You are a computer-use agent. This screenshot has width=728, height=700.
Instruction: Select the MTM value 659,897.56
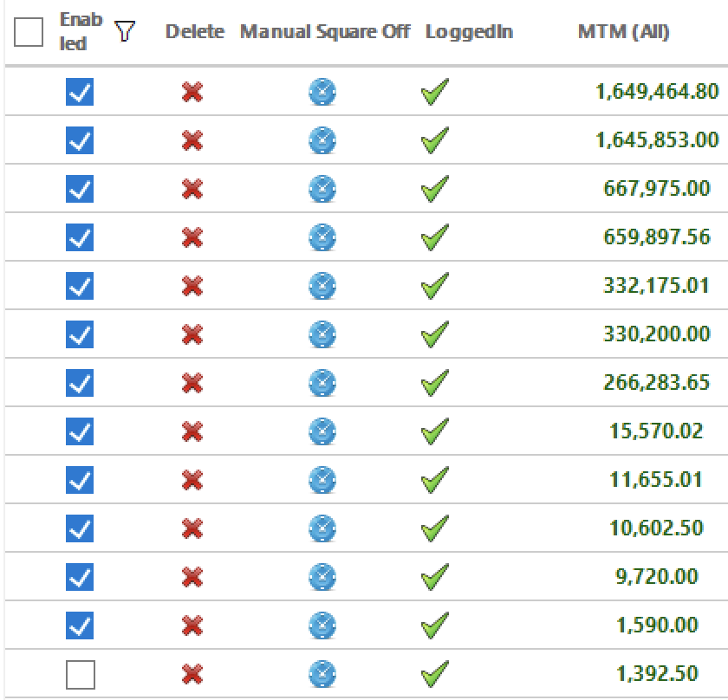pyautogui.click(x=657, y=237)
